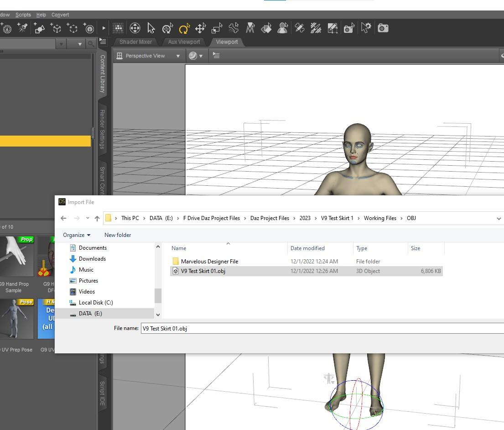
Task: Switch to the Aux Viewport tab
Action: click(x=184, y=42)
